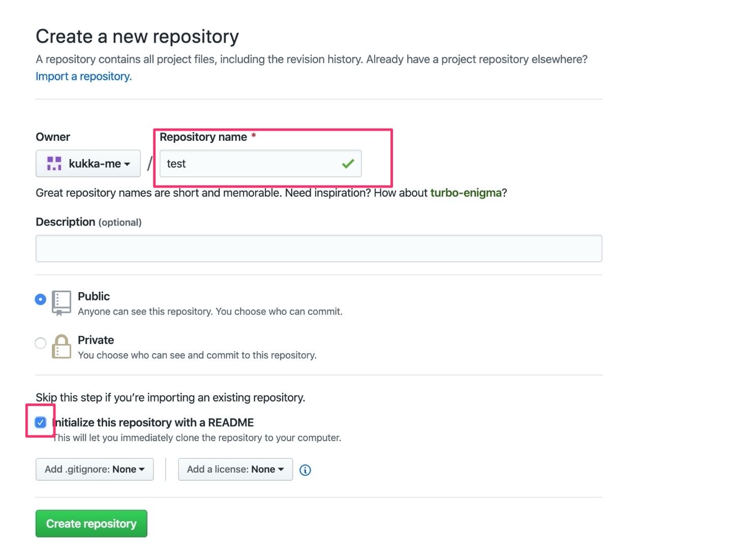Click into the Description optional text field
The image size is (732, 560).
click(x=319, y=248)
